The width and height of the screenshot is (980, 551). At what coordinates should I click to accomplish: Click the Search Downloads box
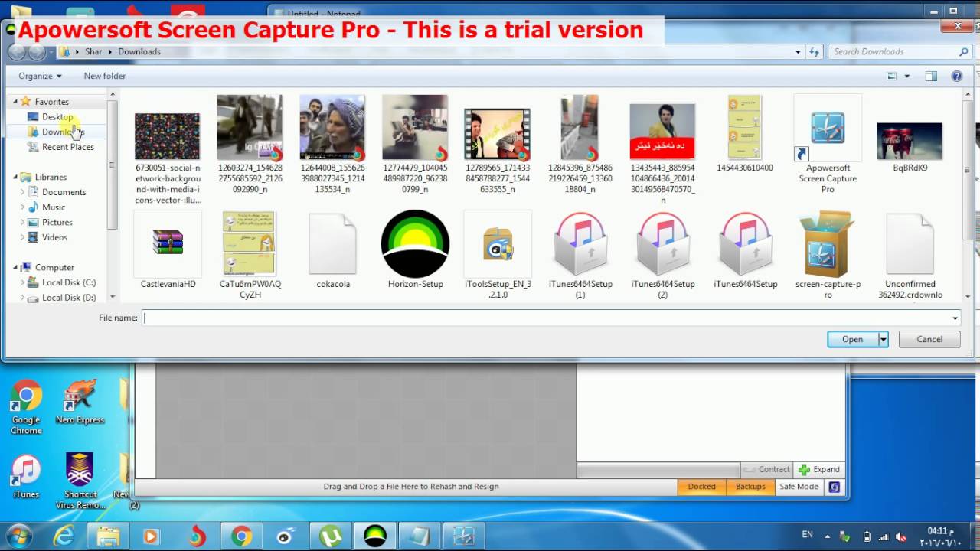pos(900,52)
